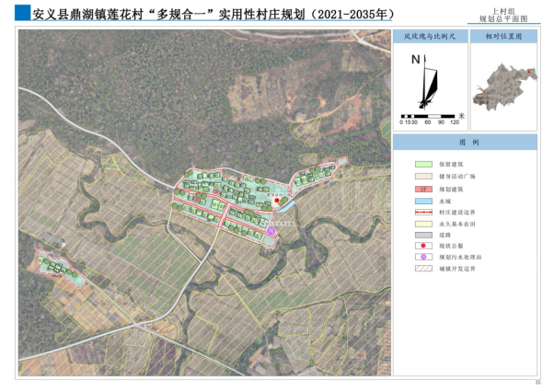
Task: Click the pale yellow 永久基本农田 legend swatch
Action: tap(423, 222)
